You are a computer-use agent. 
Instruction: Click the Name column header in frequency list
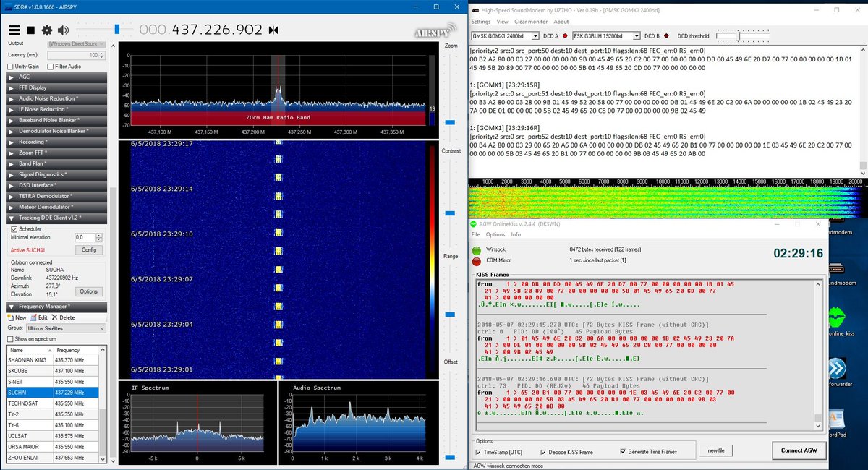(30, 350)
